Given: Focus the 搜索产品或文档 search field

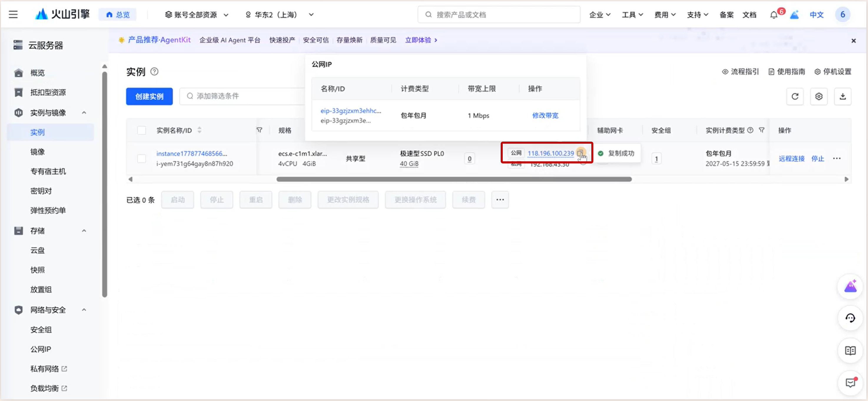Looking at the screenshot, I should tap(499, 15).
